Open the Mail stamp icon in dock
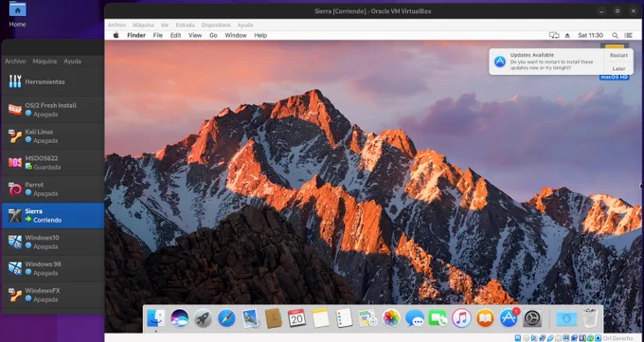This screenshot has height=342, width=644. click(250, 318)
